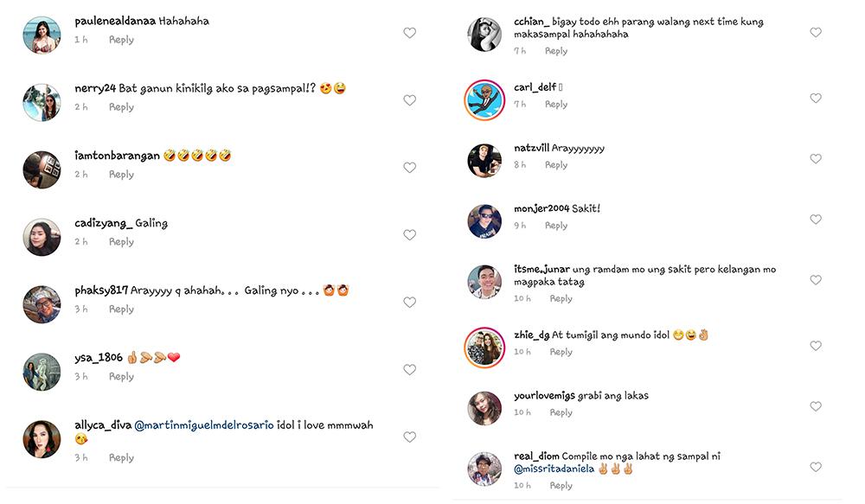Heart the comment from iamtonbarangan

click(410, 168)
